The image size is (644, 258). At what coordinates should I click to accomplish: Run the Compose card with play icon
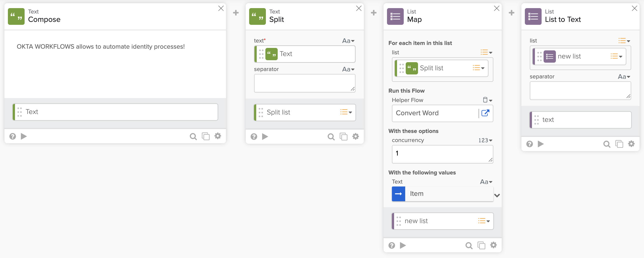coord(24,136)
